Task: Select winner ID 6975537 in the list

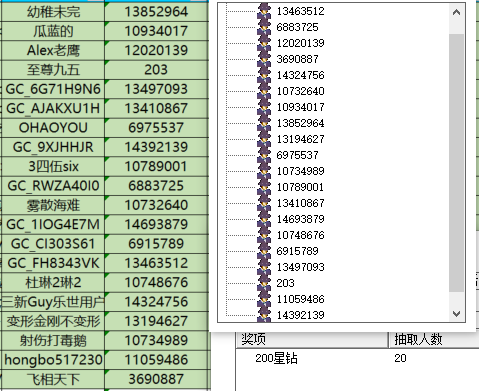Action: 297,155
